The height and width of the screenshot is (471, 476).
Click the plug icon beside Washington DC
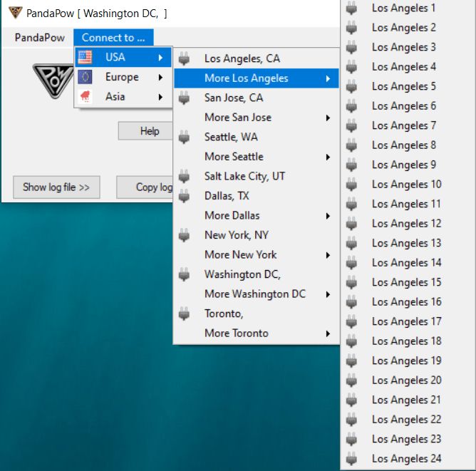tap(184, 274)
